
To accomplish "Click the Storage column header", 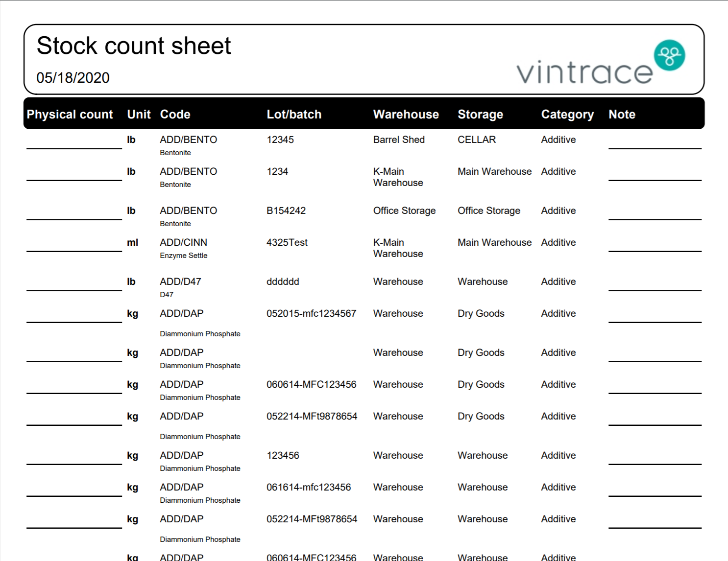I will tap(480, 115).
